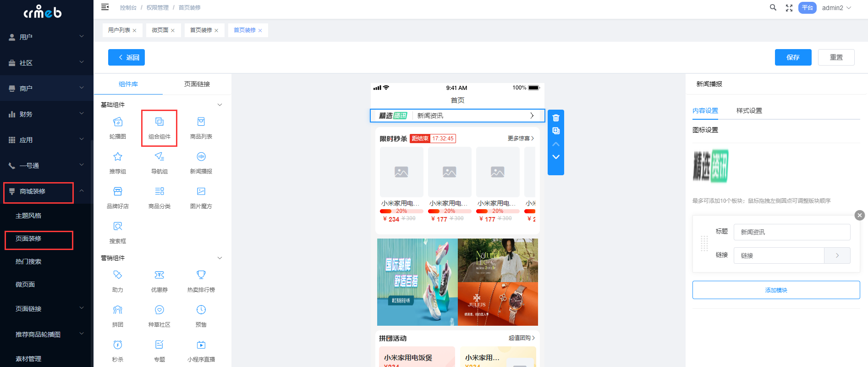This screenshot has width=868, height=367.
Task: Delete the selected module with trash icon
Action: tap(556, 118)
